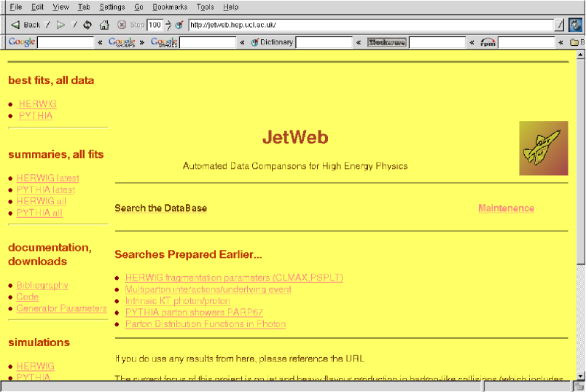The width and height of the screenshot is (586, 392).
Task: Open the HERWIG all link
Action: pos(42,201)
